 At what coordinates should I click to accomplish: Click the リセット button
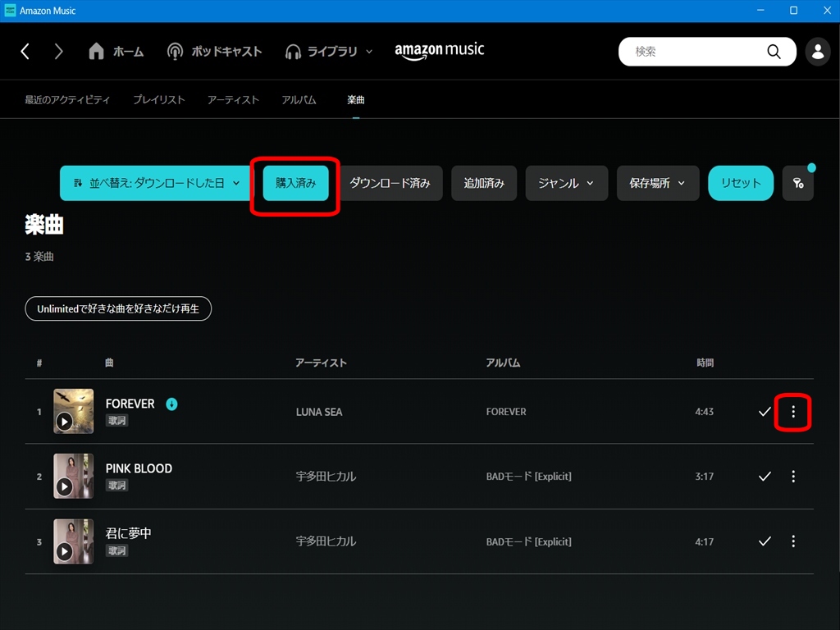[741, 183]
